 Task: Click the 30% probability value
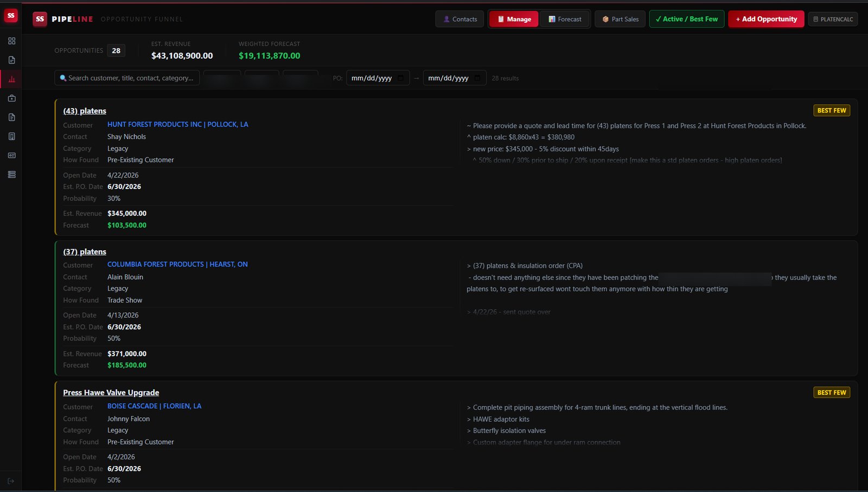[x=114, y=199]
